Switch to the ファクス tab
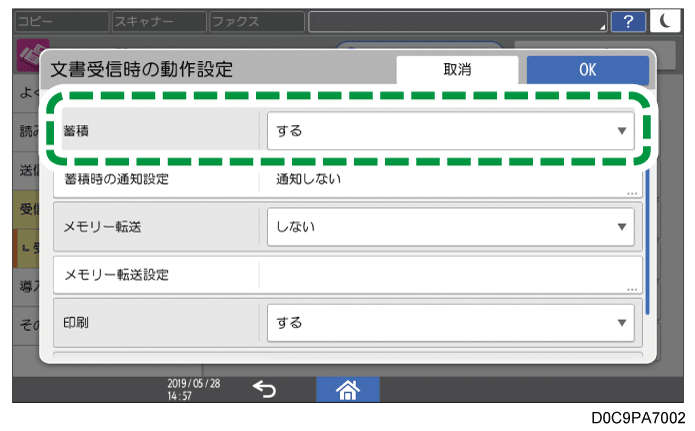 tap(257, 21)
